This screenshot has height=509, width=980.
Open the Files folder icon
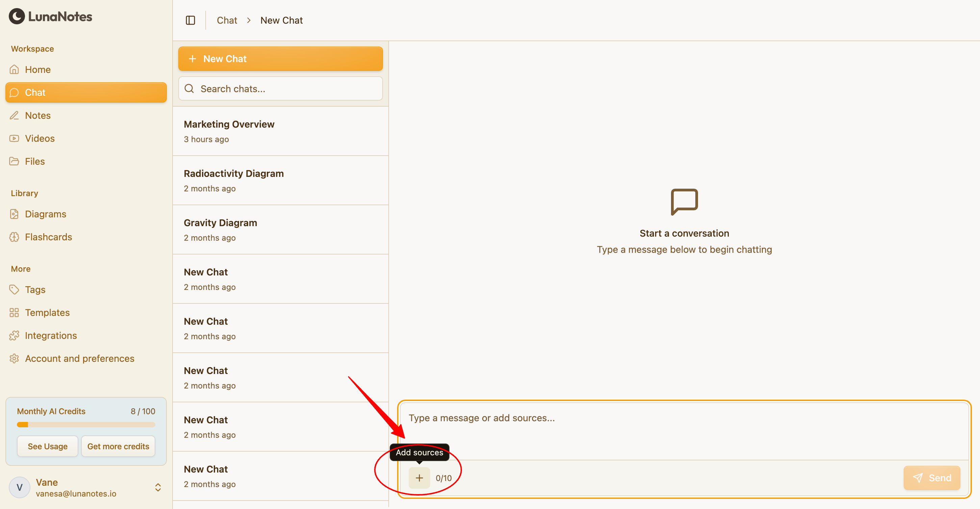pos(14,161)
